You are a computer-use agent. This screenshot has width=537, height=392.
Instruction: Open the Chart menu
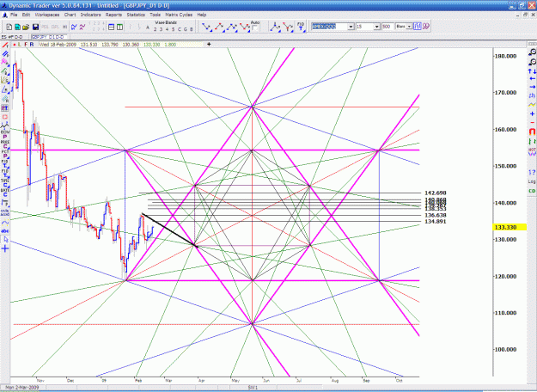tap(70, 15)
